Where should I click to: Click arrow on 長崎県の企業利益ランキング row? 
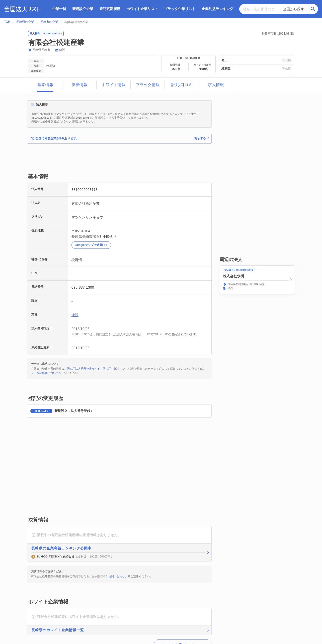208,552
